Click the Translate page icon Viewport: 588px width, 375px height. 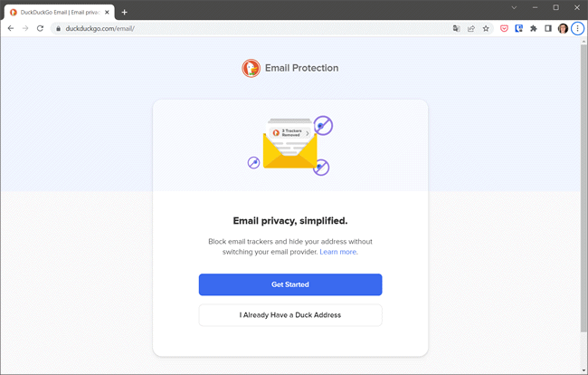click(x=457, y=28)
